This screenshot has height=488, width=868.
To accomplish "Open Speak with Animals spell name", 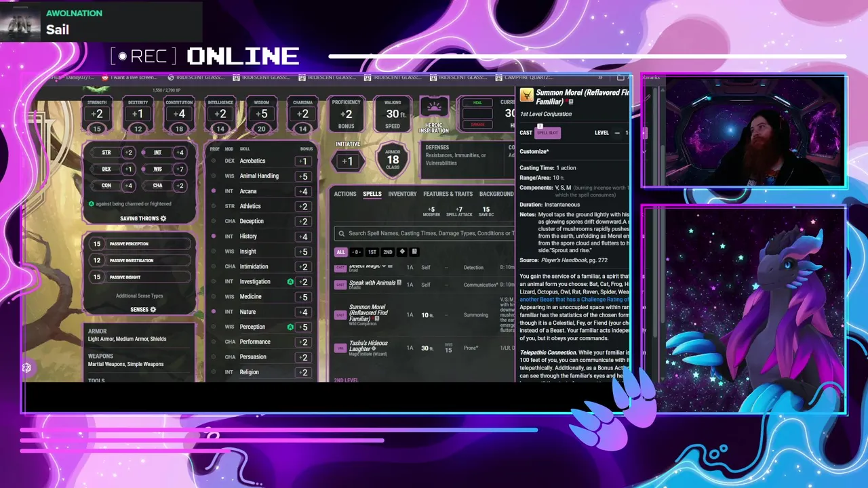I will click(372, 283).
